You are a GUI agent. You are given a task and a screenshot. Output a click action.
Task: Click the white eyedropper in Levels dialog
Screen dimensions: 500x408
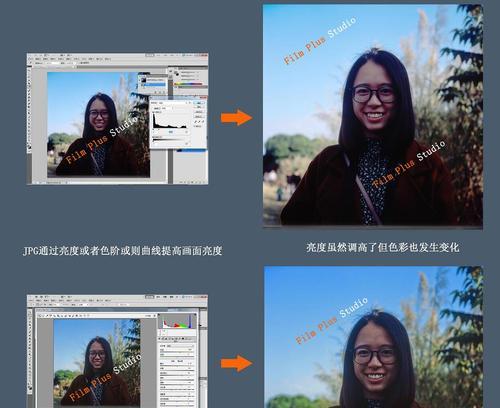pyautogui.click(x=203, y=122)
